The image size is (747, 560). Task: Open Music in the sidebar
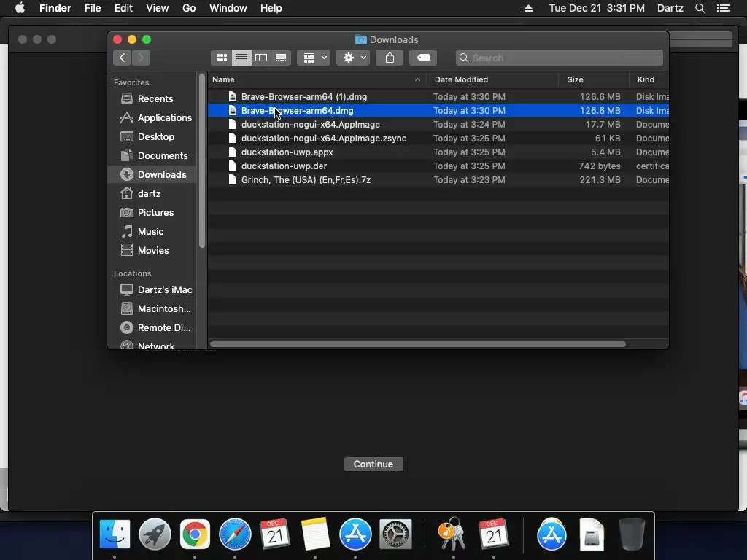(x=152, y=231)
